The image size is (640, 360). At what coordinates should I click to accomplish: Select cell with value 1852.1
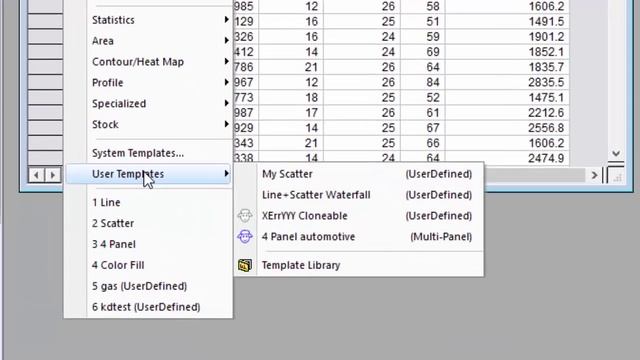point(507,52)
